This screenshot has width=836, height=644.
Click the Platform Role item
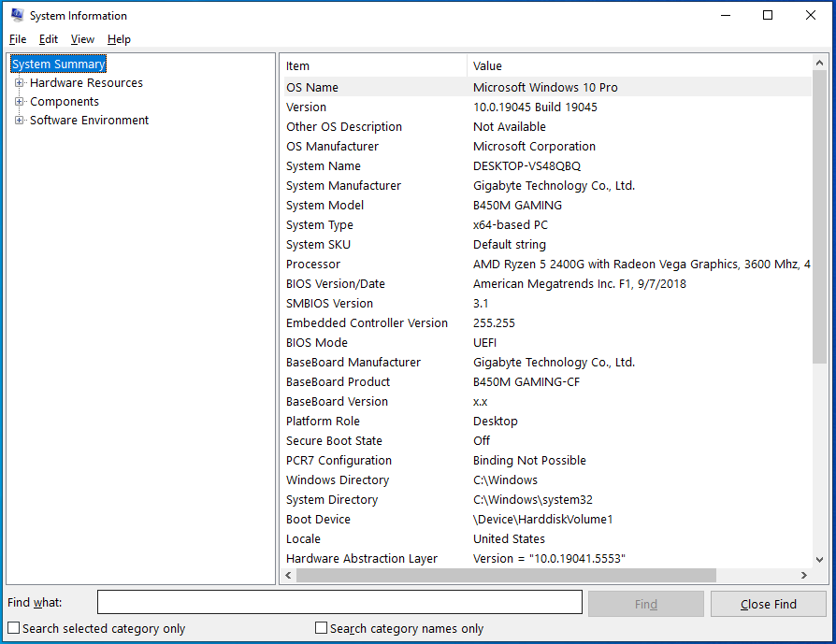[x=323, y=422]
